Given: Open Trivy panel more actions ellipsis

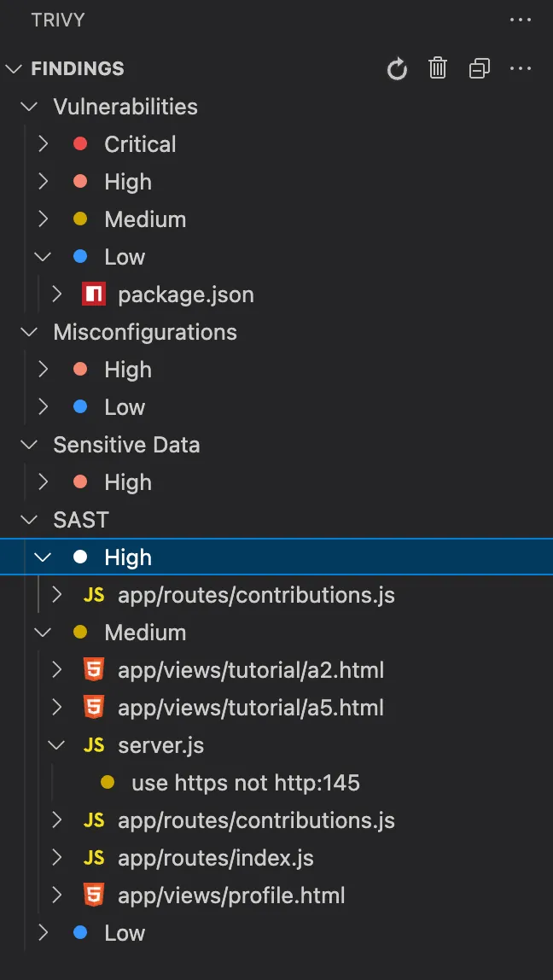Looking at the screenshot, I should [x=521, y=20].
